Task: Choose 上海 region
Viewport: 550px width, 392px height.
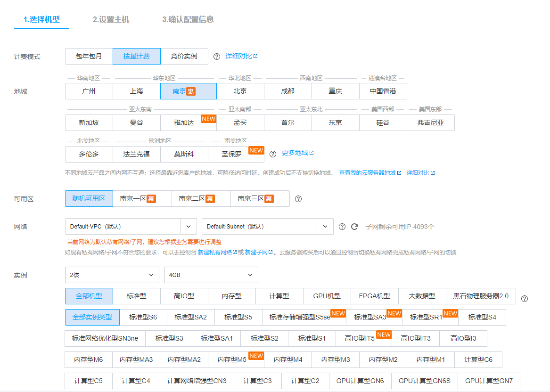Action: 136,91
